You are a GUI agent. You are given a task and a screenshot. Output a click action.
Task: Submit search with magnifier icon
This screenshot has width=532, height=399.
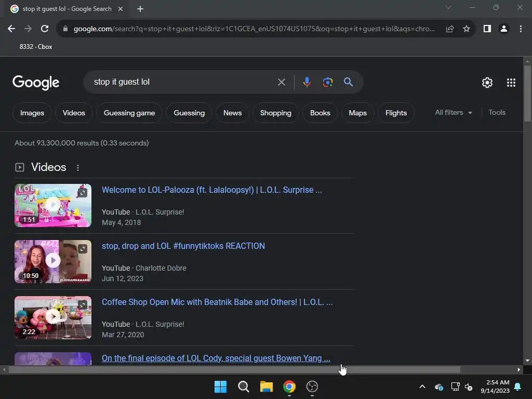(x=348, y=82)
